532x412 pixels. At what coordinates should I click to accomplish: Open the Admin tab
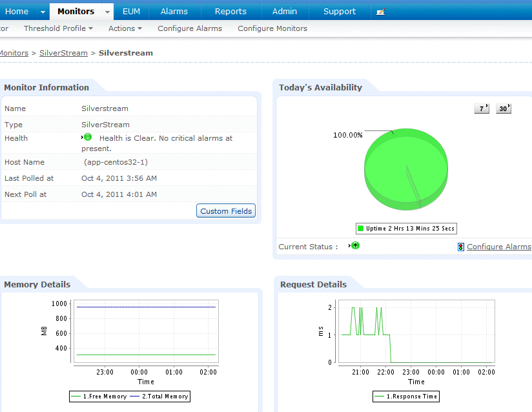[284, 11]
